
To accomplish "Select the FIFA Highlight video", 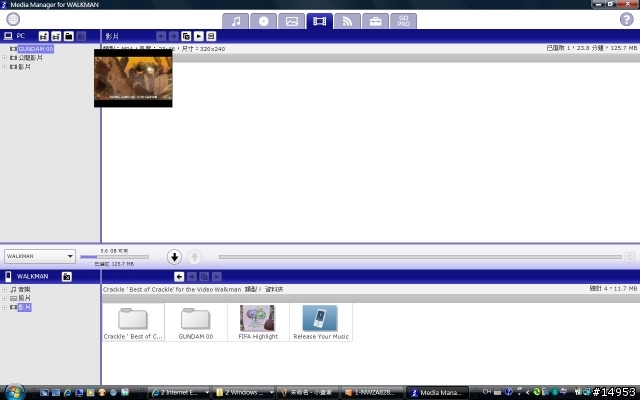I will click(258, 322).
